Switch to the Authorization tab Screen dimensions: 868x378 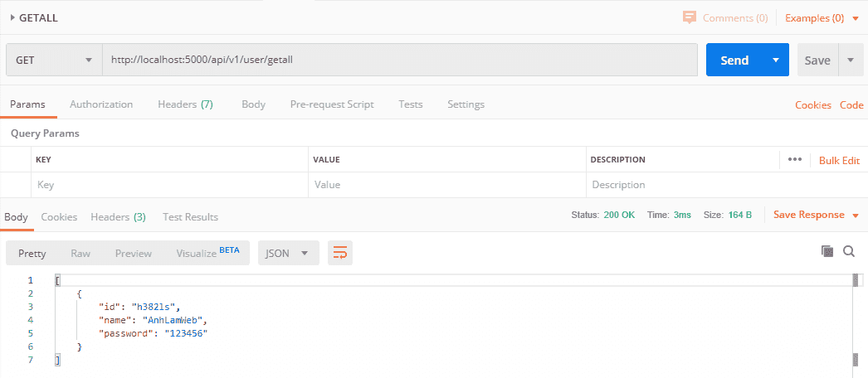[x=101, y=104]
